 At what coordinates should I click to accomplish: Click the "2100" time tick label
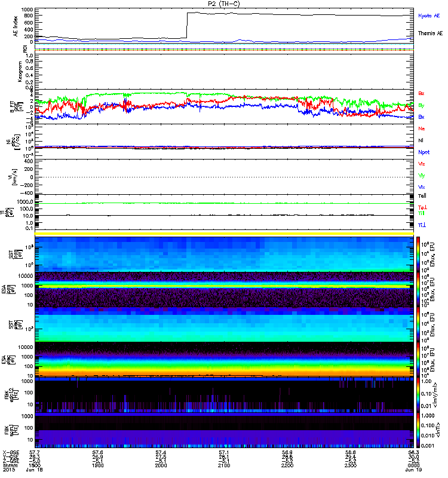(224, 465)
